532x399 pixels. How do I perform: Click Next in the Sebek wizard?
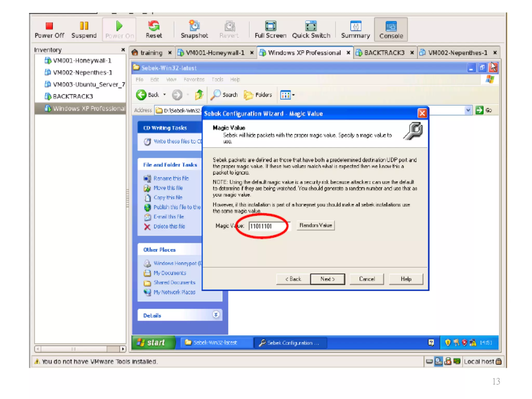tap(327, 279)
